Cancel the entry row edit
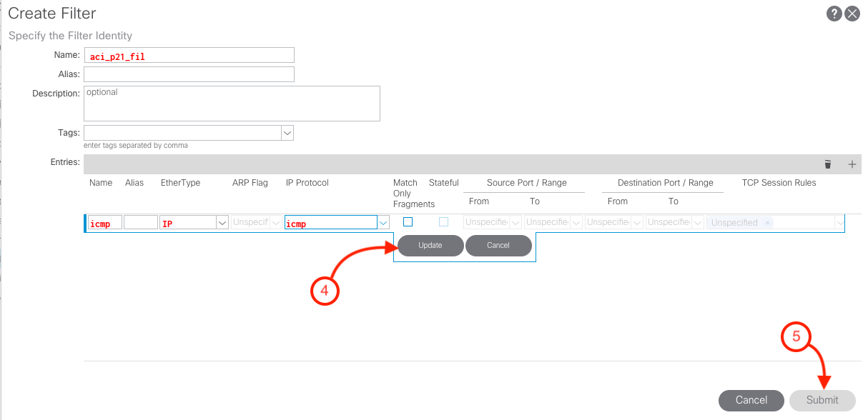868x420 pixels. click(x=498, y=246)
